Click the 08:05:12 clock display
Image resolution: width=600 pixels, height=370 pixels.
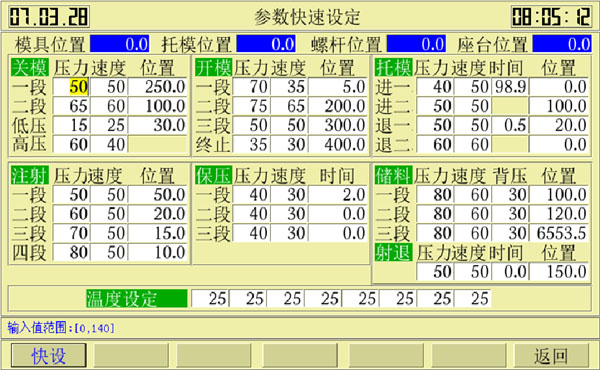(x=551, y=16)
